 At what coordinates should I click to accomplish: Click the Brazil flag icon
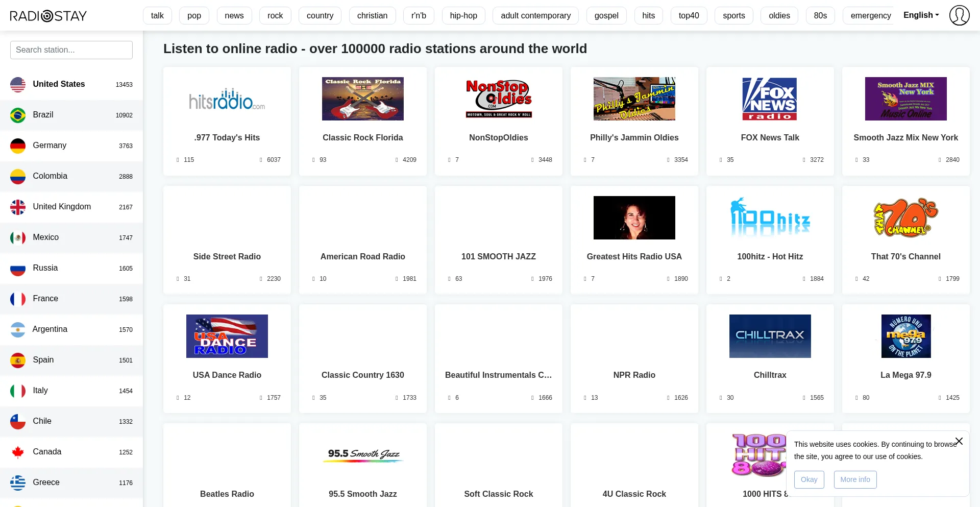(18, 115)
